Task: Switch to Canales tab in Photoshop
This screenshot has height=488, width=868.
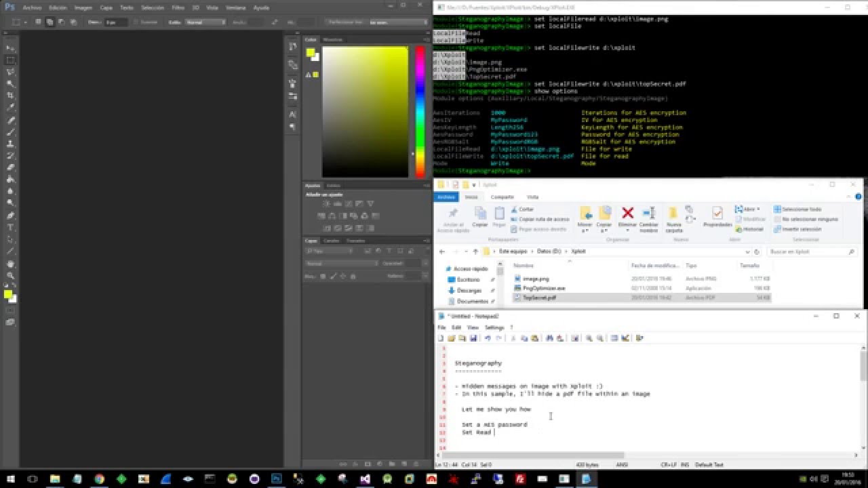Action: click(x=332, y=240)
